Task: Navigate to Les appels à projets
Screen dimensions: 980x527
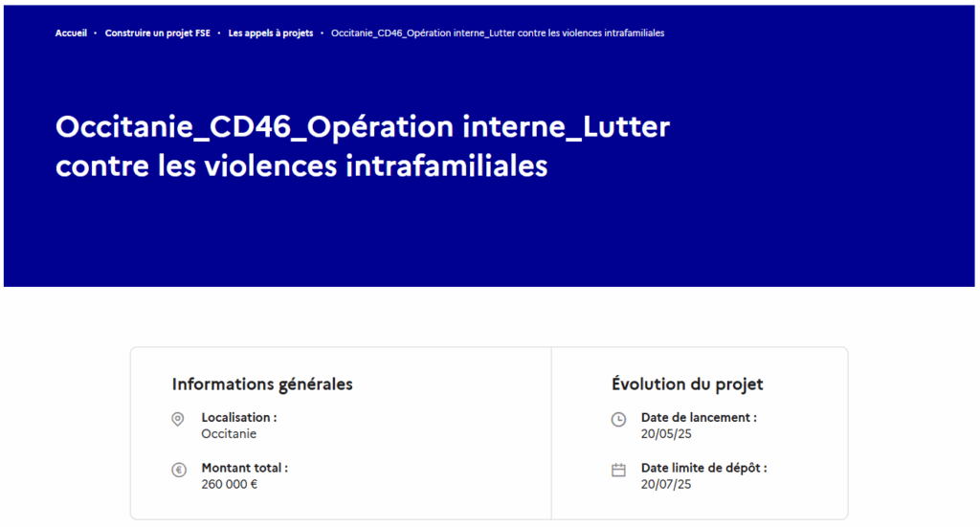Action: click(270, 33)
